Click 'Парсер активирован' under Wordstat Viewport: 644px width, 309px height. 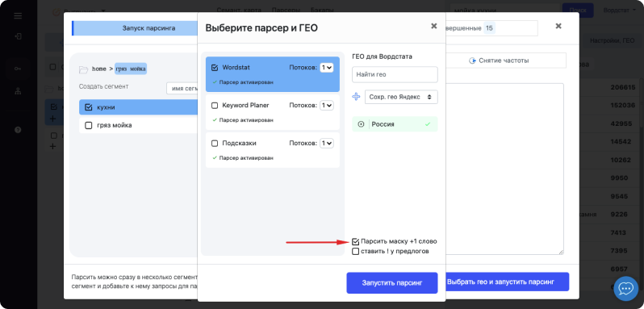tap(246, 82)
